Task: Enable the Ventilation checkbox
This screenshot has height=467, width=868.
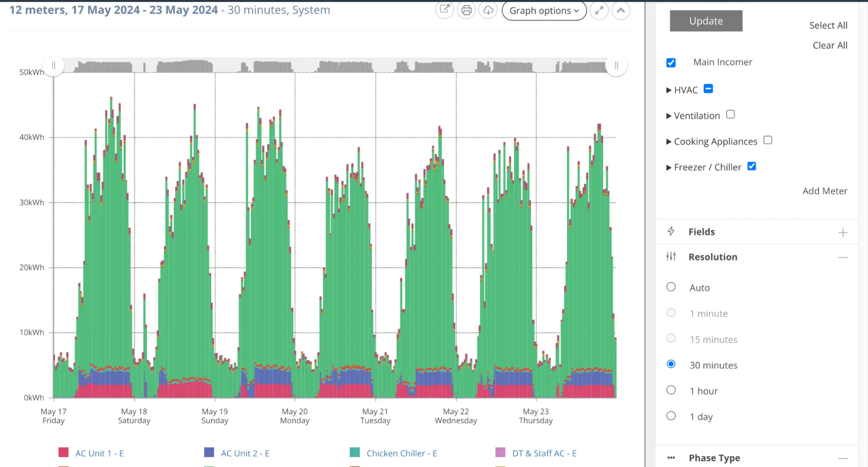Action: (730, 115)
